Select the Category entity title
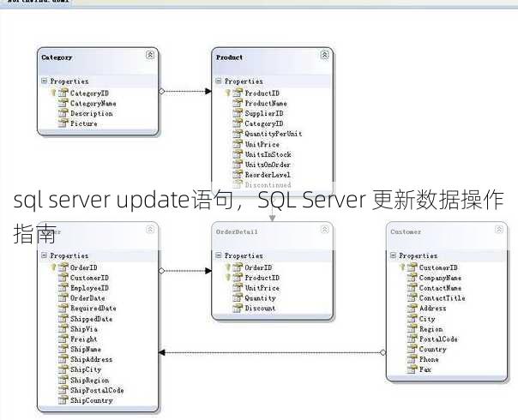Screen dimensions: 518x420 click(57, 57)
